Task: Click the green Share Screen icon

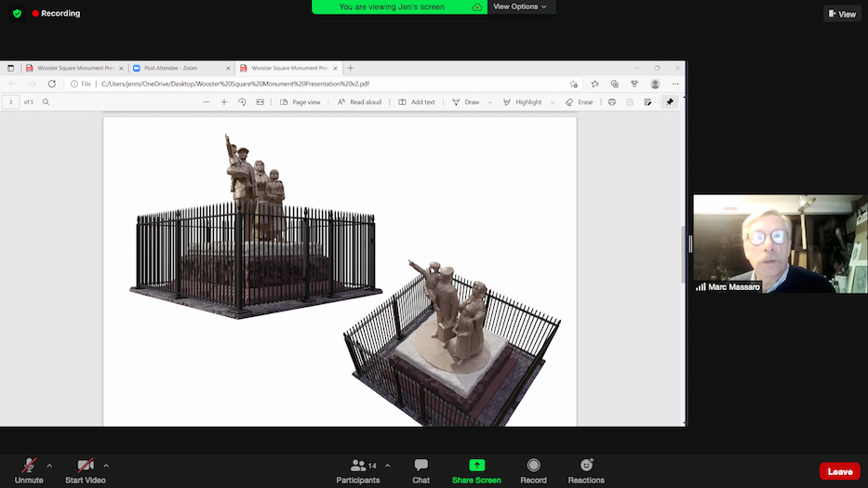Action: (476, 465)
